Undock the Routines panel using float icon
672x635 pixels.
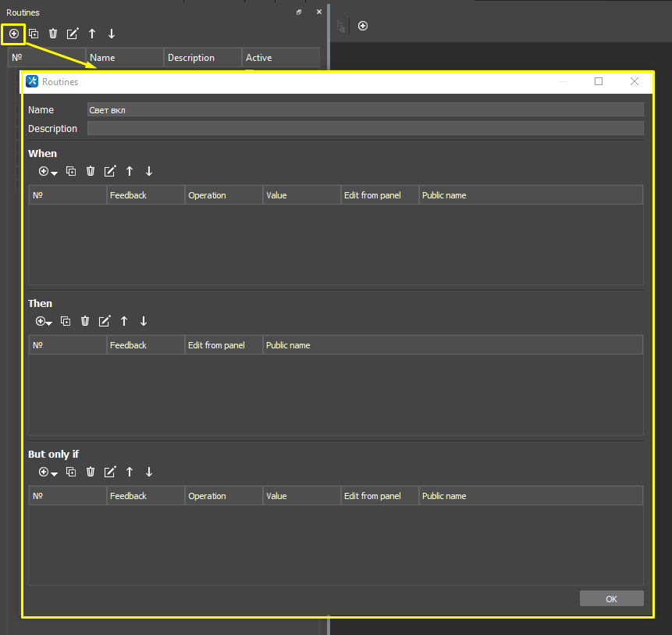[x=299, y=12]
